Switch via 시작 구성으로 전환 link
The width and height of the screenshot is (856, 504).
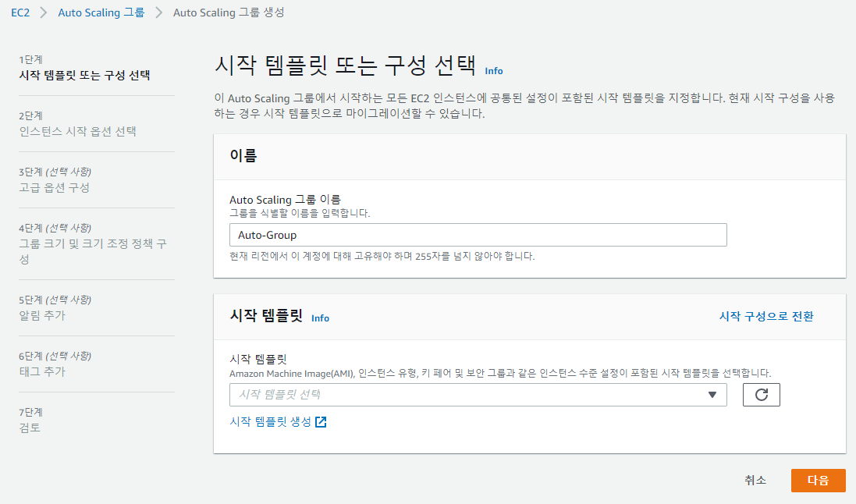766,316
